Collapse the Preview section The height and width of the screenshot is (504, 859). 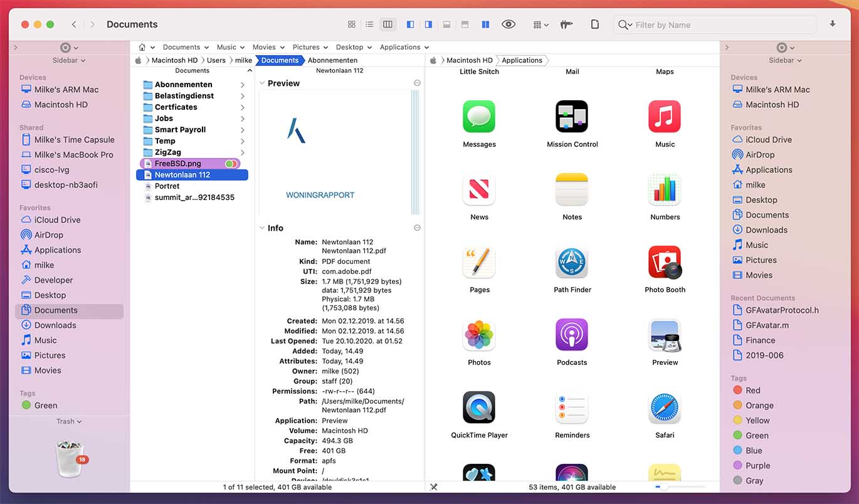tap(262, 83)
